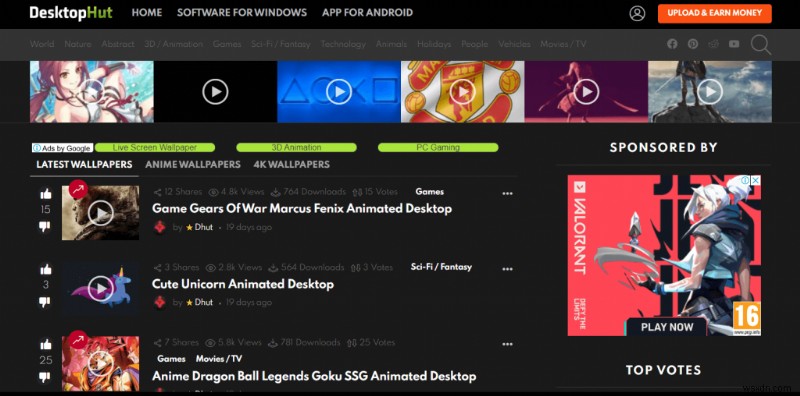Image resolution: width=800 pixels, height=396 pixels.
Task: Click Dhut avatar under Gears Of War
Action: tap(160, 227)
